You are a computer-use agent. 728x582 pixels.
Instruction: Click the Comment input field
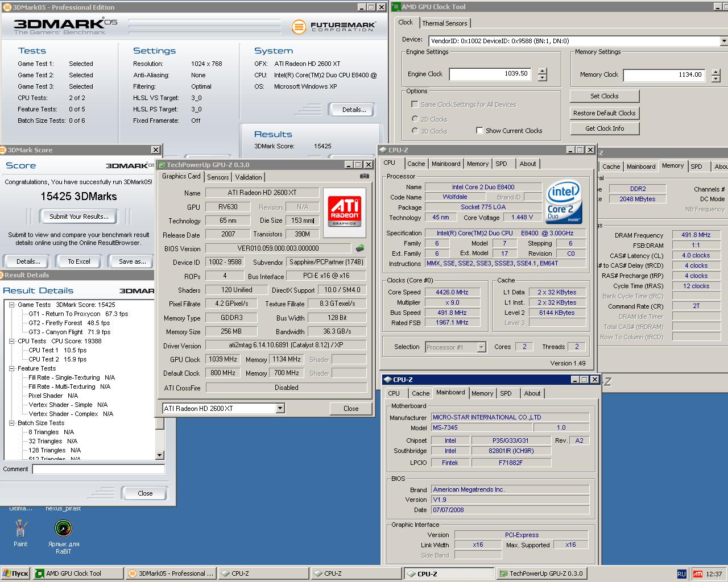98,469
